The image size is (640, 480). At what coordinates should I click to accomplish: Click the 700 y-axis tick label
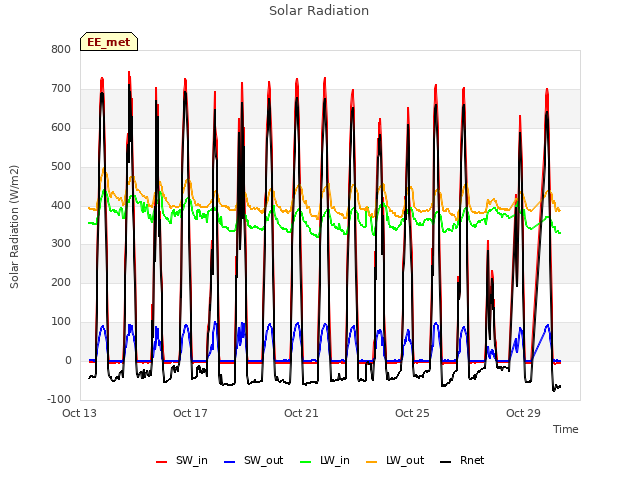point(61,89)
